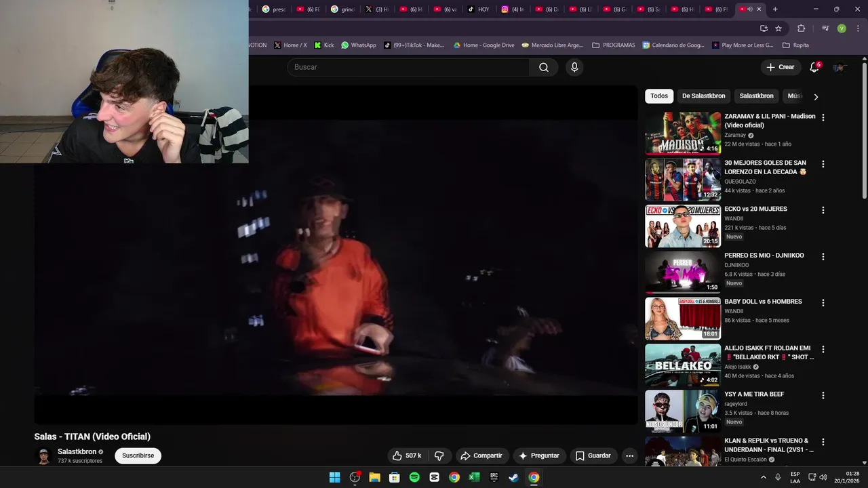868x488 pixels.
Task: Click the TITAN video player area
Action: (336, 255)
